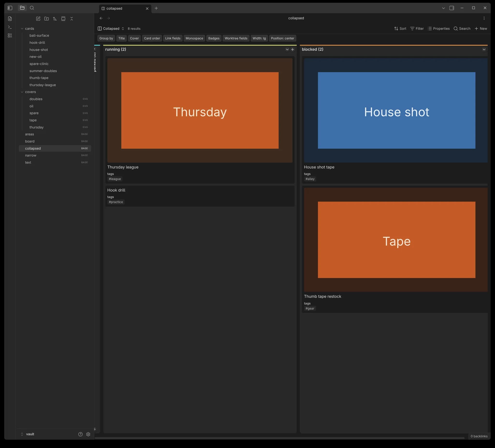
Task: Collapse the covers folder
Action: pos(22,92)
